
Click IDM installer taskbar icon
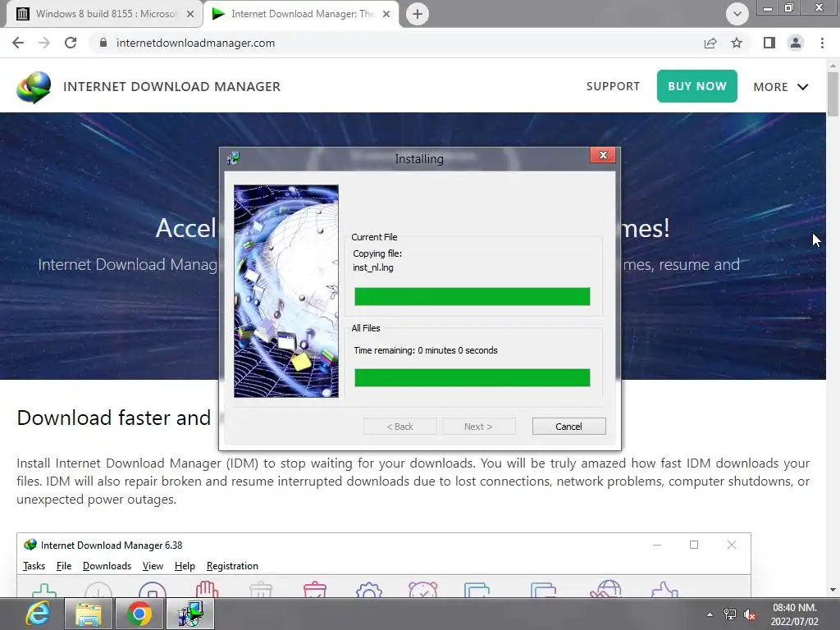pos(190,614)
